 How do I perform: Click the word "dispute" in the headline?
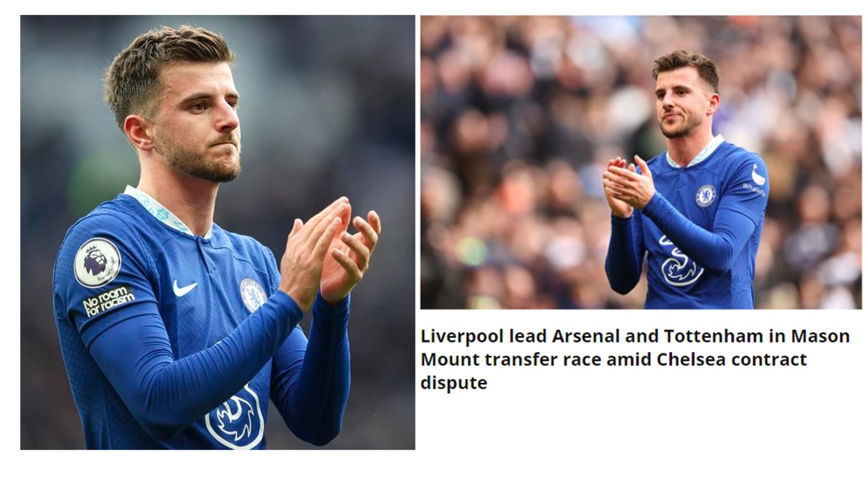tap(454, 382)
